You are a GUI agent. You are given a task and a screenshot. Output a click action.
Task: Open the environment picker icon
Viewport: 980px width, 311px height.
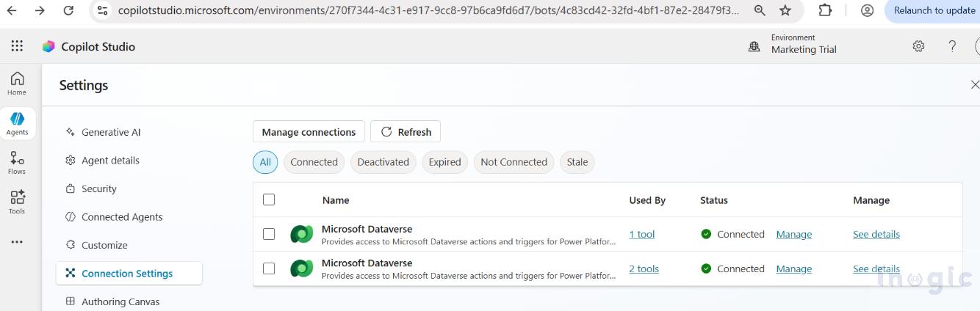pos(754,46)
